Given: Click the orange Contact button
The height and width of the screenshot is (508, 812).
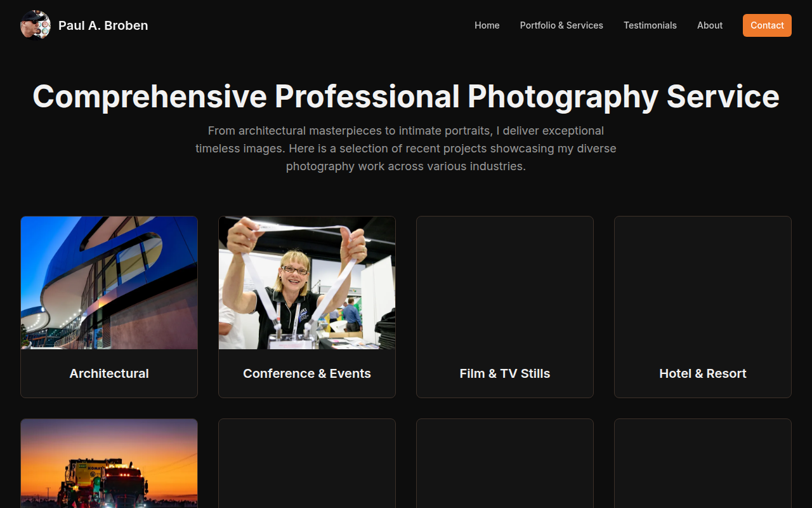Looking at the screenshot, I should pos(767,25).
